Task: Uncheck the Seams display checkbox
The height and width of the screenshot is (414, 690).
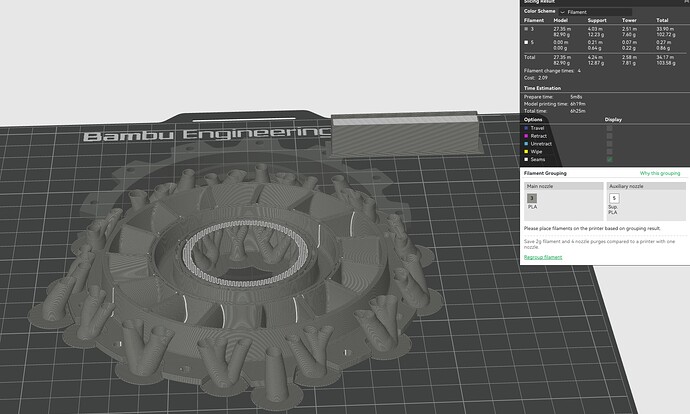Action: [x=609, y=159]
